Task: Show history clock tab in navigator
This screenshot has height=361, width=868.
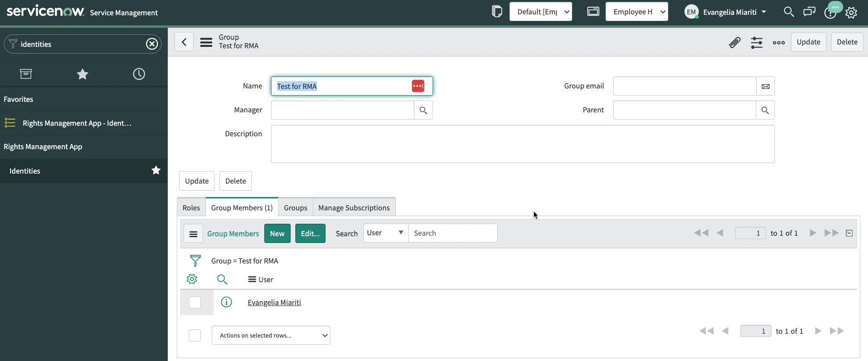Action: tap(139, 74)
